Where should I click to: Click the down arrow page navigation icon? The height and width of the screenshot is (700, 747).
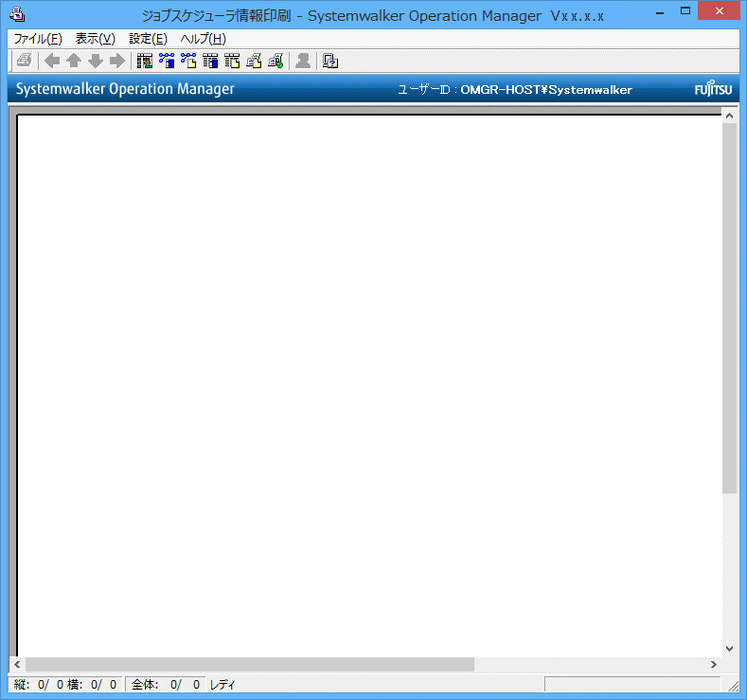click(x=96, y=61)
